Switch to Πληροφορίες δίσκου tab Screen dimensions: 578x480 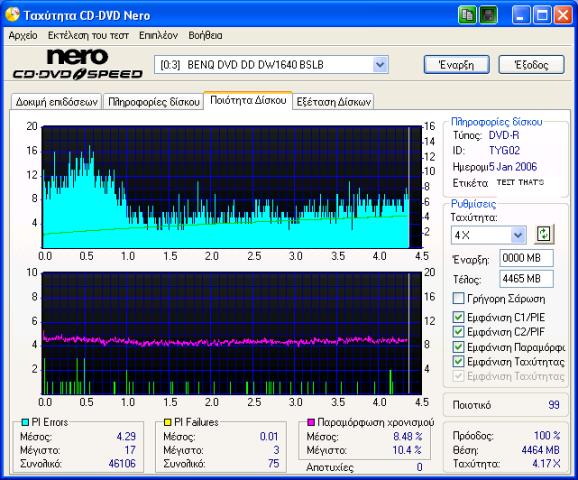click(154, 101)
